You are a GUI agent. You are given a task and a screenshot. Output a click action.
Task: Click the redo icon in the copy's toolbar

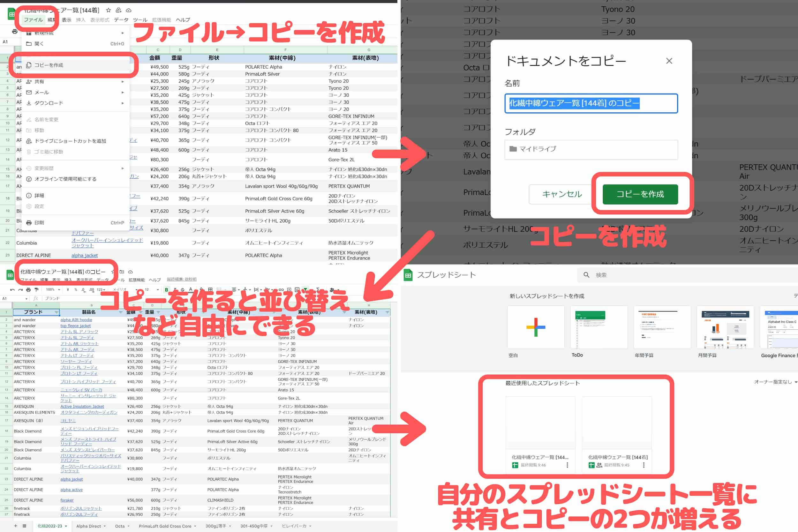tap(20, 290)
